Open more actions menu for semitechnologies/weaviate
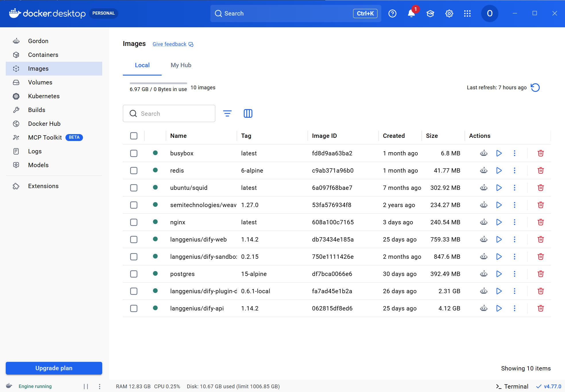 click(514, 205)
